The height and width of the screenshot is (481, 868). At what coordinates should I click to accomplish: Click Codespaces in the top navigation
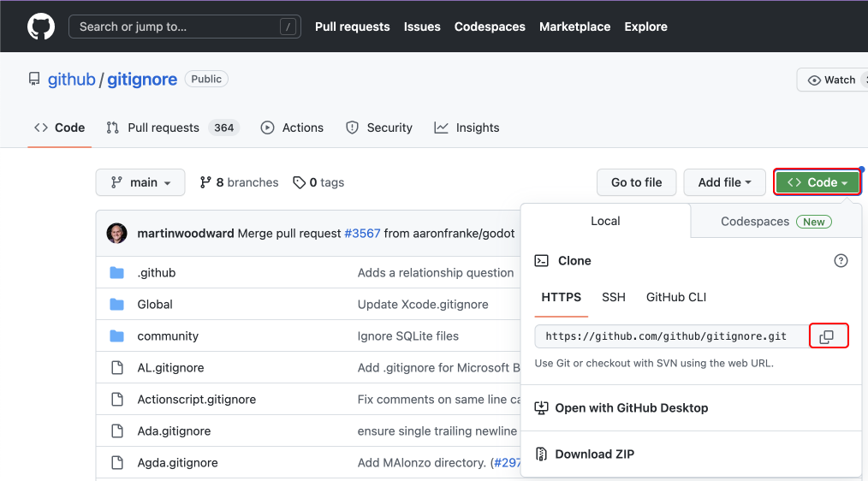[x=490, y=27]
